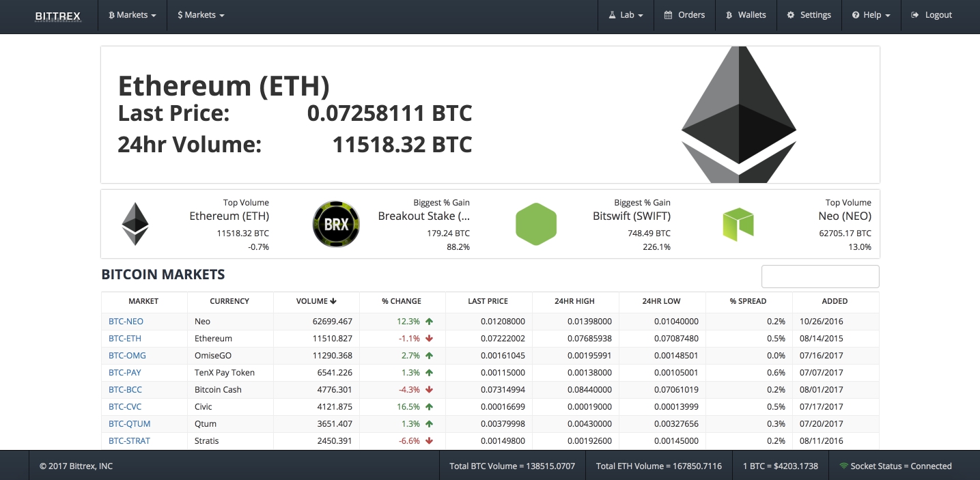Click the green Bitswift hexagon icon
980x480 pixels.
pos(536,224)
